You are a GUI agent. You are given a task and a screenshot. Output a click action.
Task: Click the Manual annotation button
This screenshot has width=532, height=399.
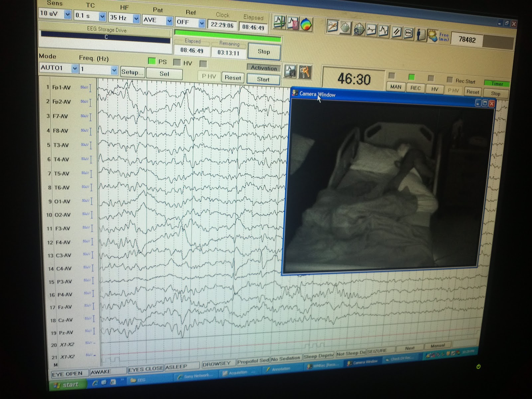438,346
